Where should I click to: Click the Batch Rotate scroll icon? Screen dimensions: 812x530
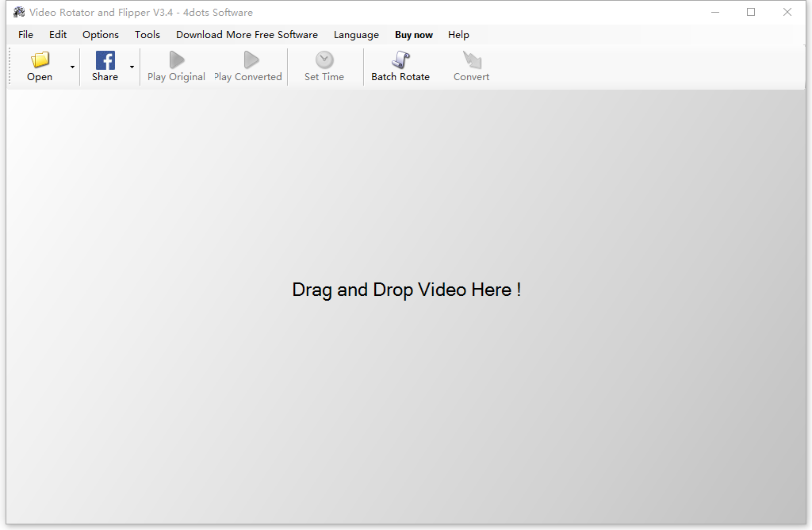(400, 60)
